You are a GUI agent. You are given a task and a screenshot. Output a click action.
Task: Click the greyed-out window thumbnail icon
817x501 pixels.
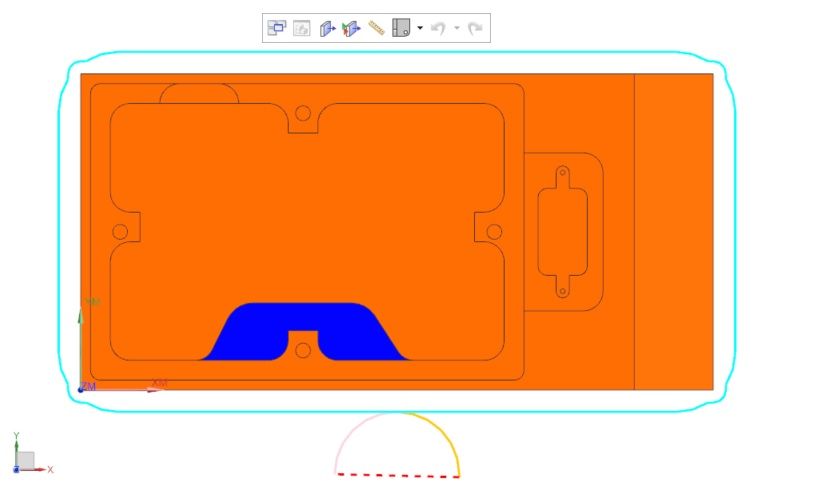point(302,28)
